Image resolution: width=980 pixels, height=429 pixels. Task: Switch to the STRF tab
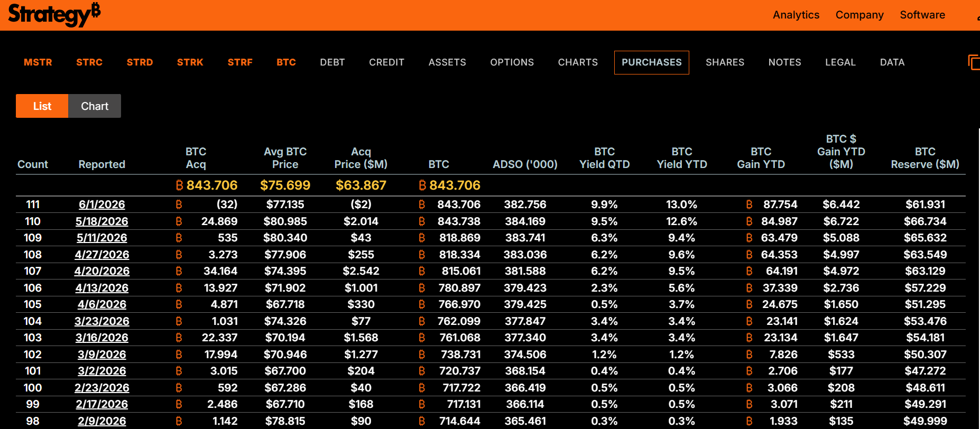240,62
